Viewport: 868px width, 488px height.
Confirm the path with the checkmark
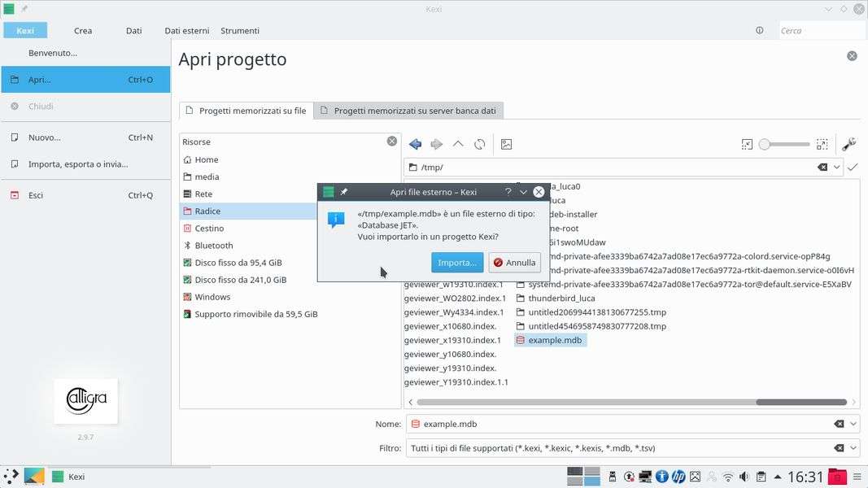click(x=853, y=167)
